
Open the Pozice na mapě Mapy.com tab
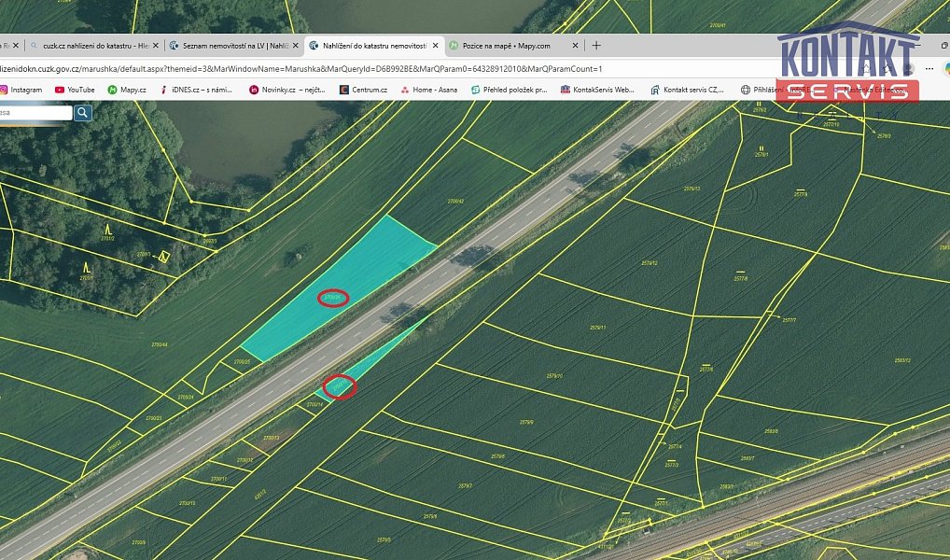pyautogui.click(x=507, y=46)
